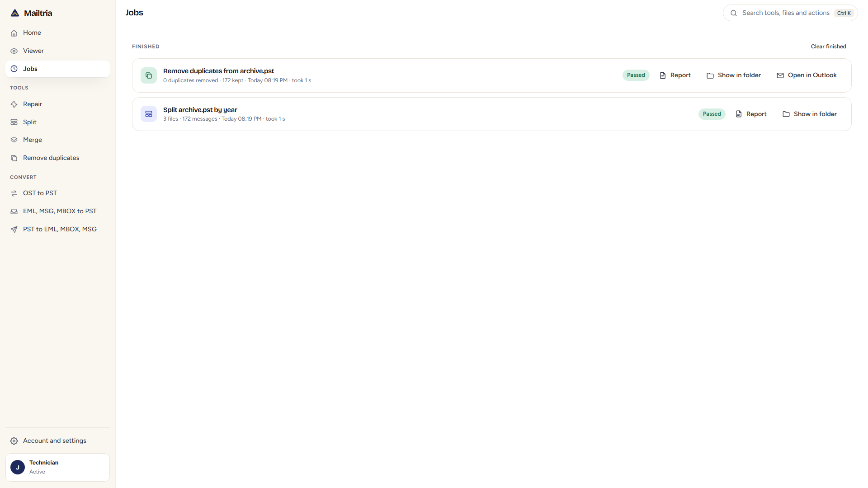Show Split archive.pst job in folder
Screen dimensions: 868x488
[810, 114]
